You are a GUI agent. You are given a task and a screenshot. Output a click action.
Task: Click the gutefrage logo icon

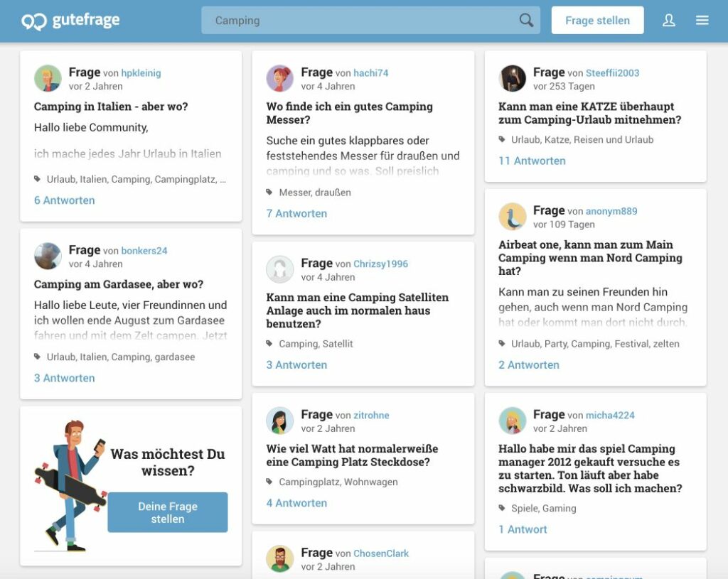pos(33,21)
